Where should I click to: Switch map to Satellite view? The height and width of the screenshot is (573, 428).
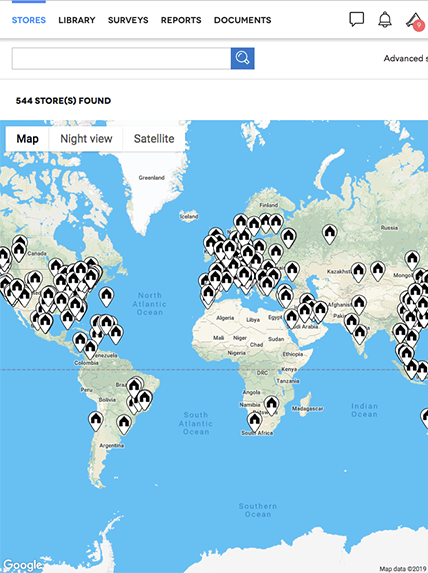154,139
